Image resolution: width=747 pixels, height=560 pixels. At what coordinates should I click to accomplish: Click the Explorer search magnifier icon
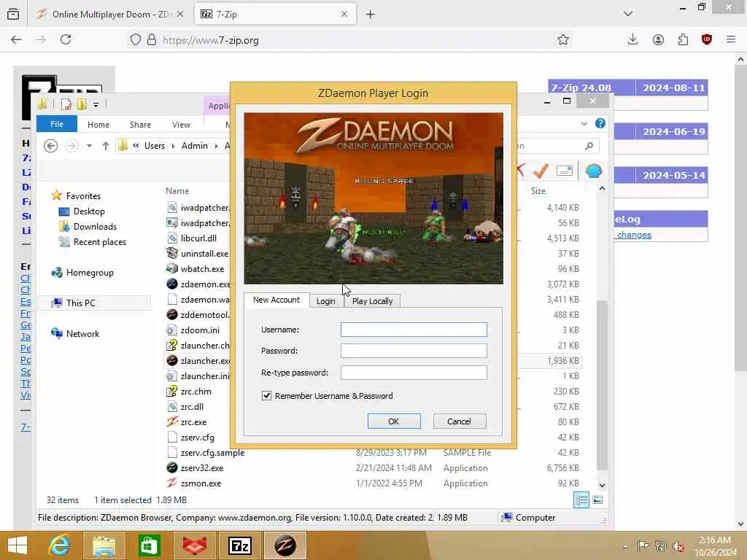[x=589, y=146]
